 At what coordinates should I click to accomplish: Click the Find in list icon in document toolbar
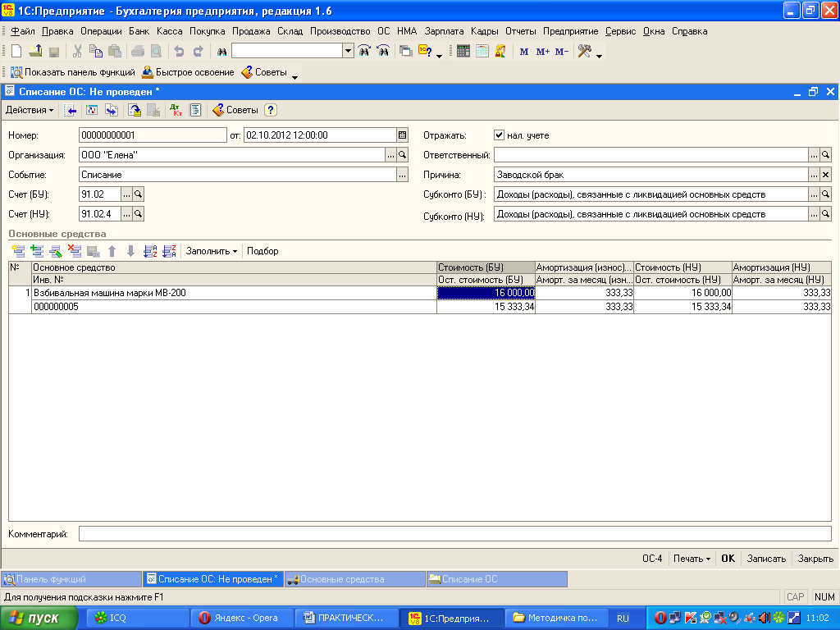tap(70, 110)
